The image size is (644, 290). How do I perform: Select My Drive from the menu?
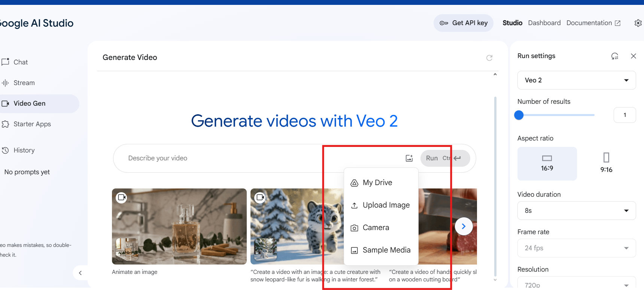tap(377, 183)
